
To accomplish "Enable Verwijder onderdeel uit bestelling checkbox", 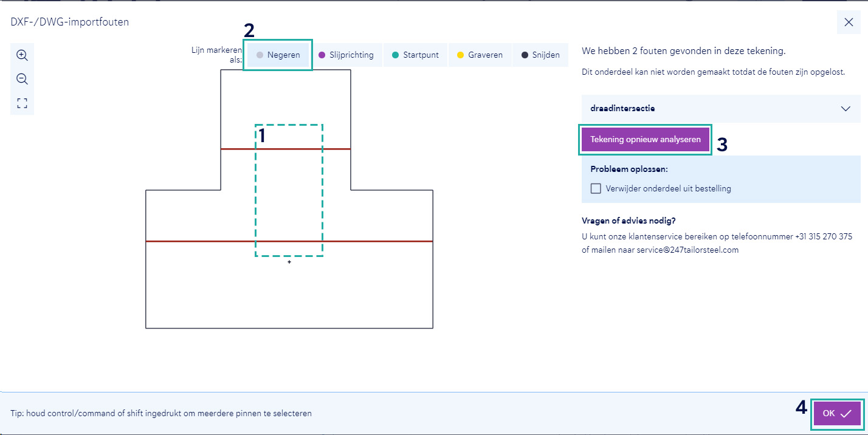I will click(x=596, y=188).
